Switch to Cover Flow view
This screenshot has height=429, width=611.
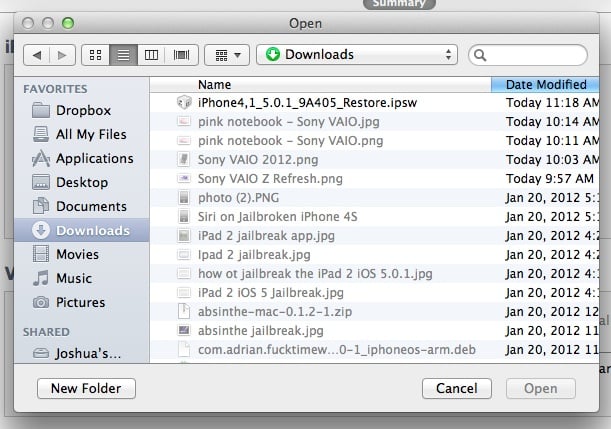pos(181,55)
